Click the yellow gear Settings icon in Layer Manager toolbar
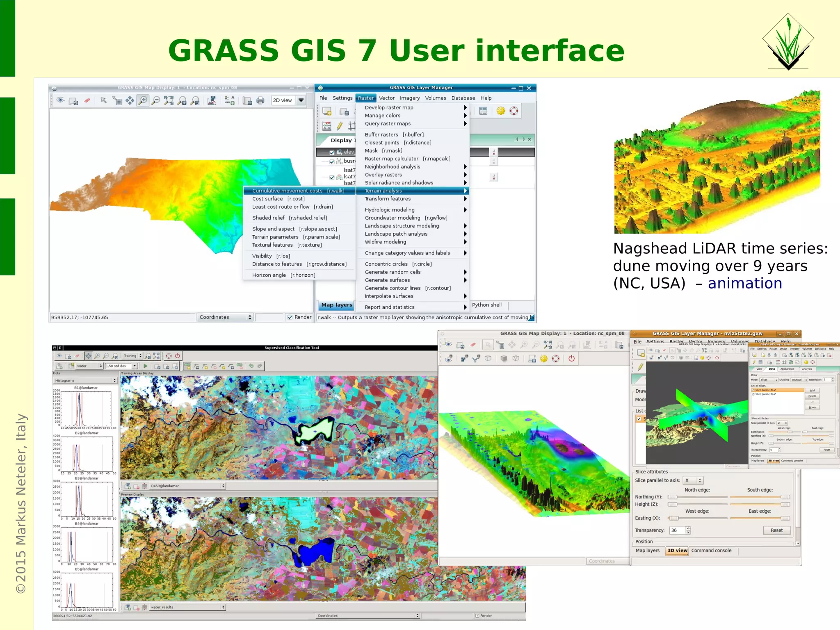840x630 pixels. 501,111
